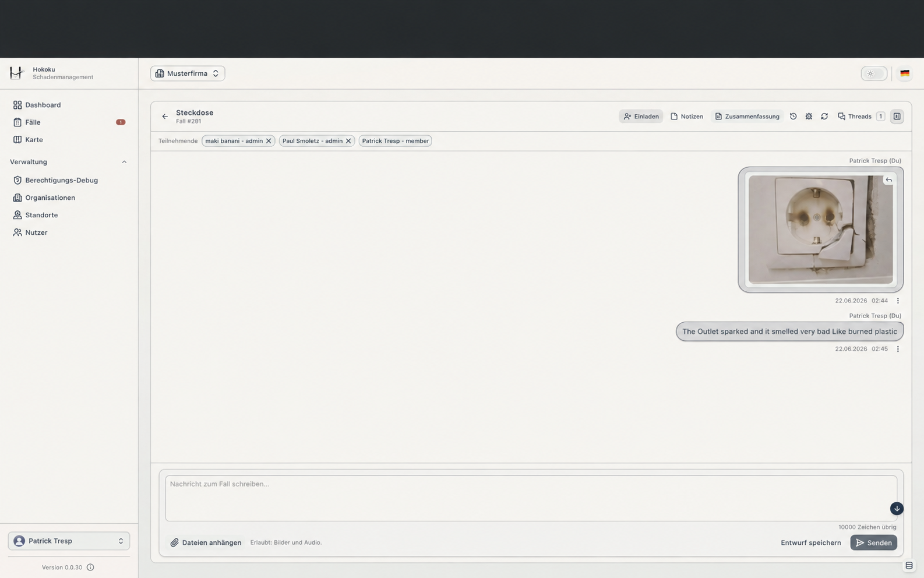Click the Fälle notification badge
Image resolution: width=924 pixels, height=578 pixels.
[121, 122]
